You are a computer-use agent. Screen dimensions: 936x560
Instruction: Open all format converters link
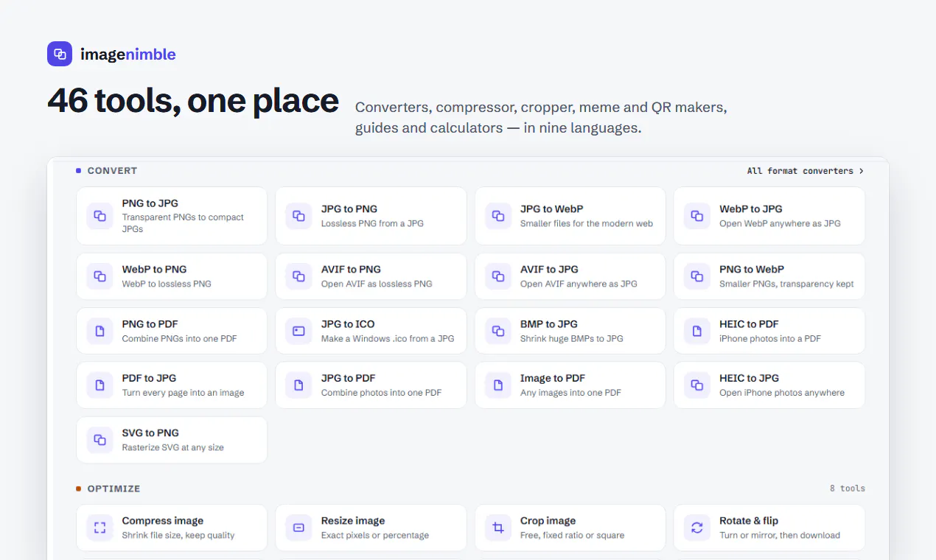click(x=806, y=171)
